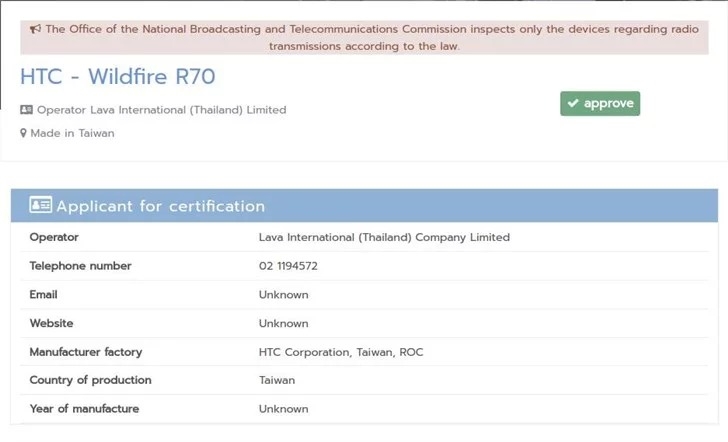Image resolution: width=728 pixels, height=442 pixels.
Task: Click the 'Website' row label
Action: [x=52, y=324]
